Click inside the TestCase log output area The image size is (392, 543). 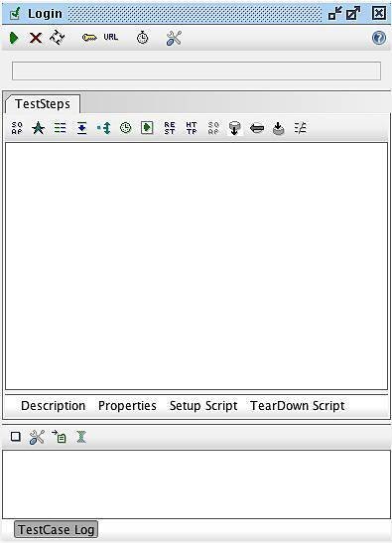[x=196, y=484]
